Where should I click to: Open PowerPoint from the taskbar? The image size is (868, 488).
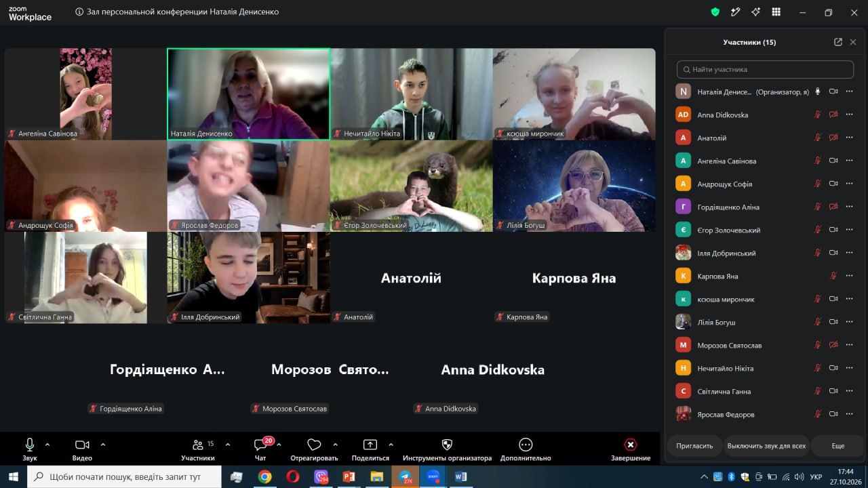pyautogui.click(x=349, y=476)
